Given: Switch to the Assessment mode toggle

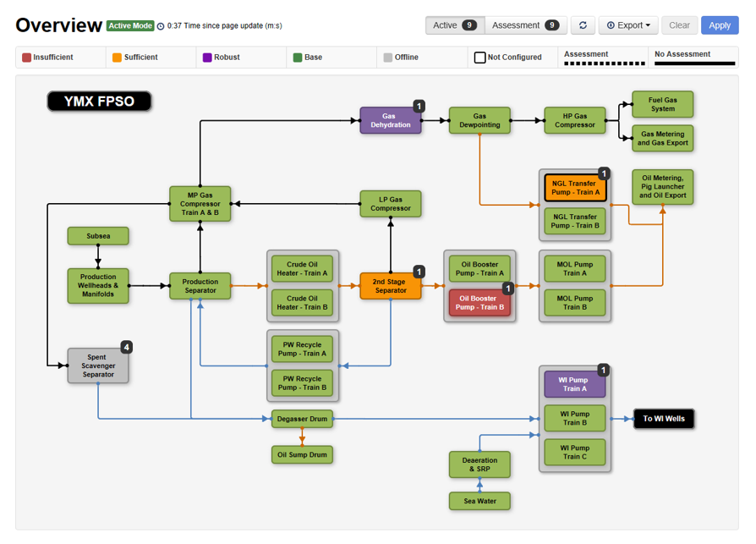Looking at the screenshot, I should click(x=525, y=25).
